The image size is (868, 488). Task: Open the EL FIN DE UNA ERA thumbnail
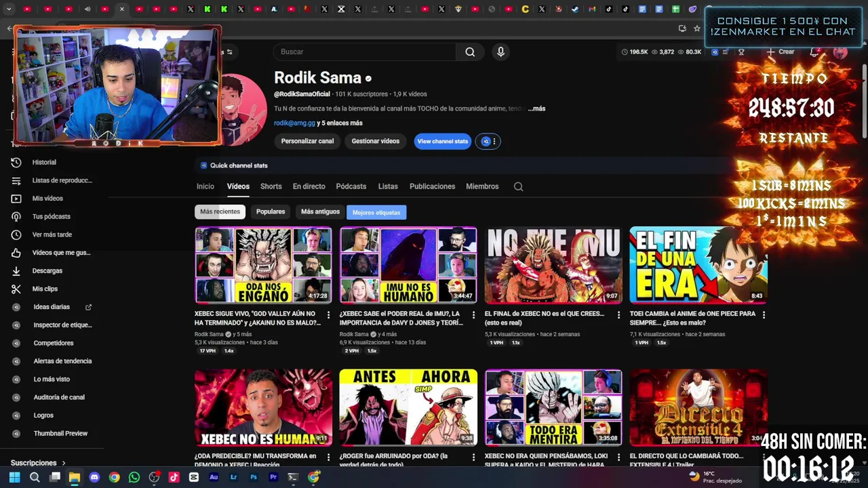[698, 264]
